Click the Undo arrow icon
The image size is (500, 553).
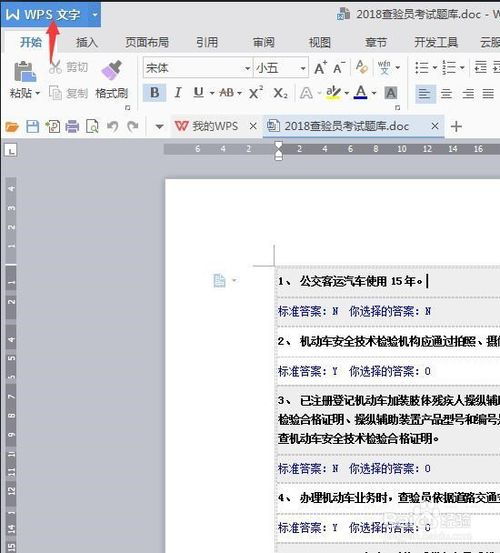(x=112, y=126)
